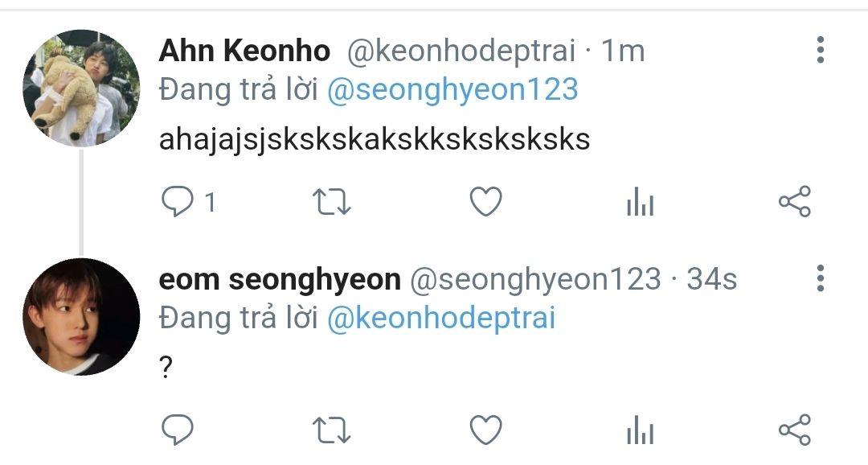Open more options for Ahn Keonho's tweet
The image size is (868, 465).
point(820,50)
